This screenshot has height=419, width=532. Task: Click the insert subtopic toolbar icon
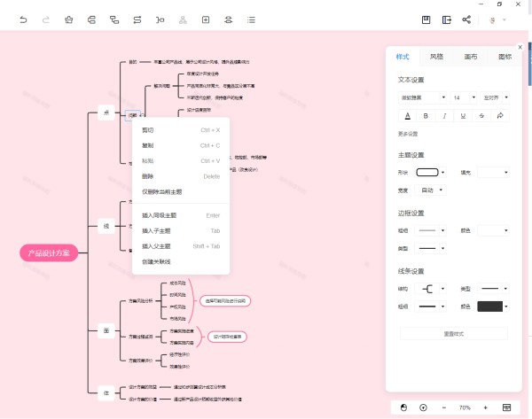point(114,20)
